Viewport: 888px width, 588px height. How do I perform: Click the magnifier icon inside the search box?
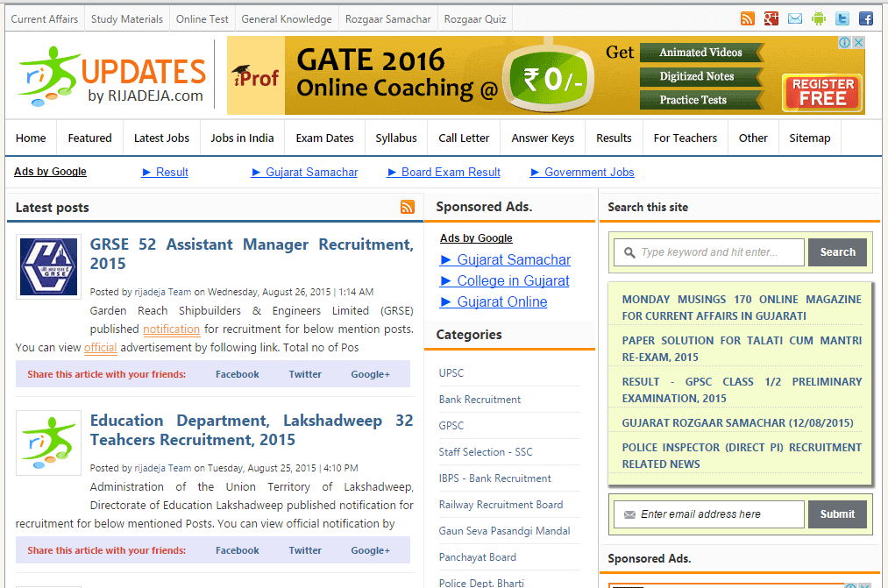pyautogui.click(x=629, y=251)
